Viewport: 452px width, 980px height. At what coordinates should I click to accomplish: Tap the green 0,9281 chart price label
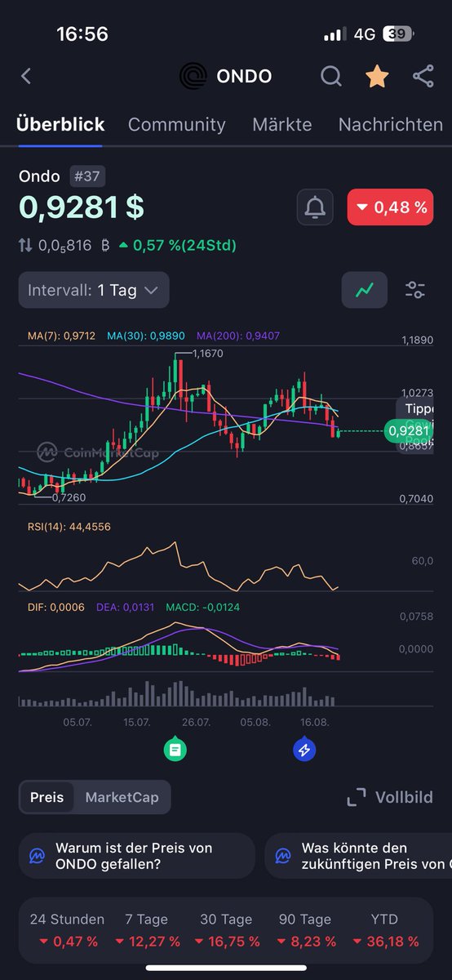(x=408, y=430)
